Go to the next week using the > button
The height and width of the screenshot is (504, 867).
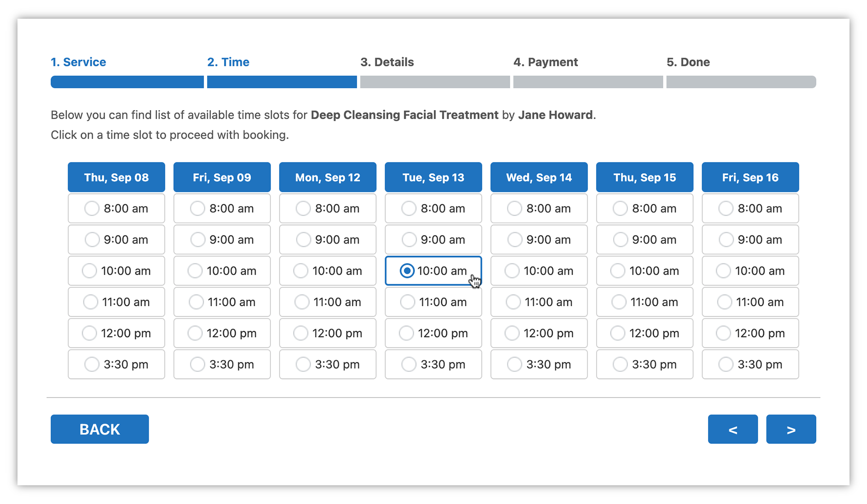(x=791, y=429)
